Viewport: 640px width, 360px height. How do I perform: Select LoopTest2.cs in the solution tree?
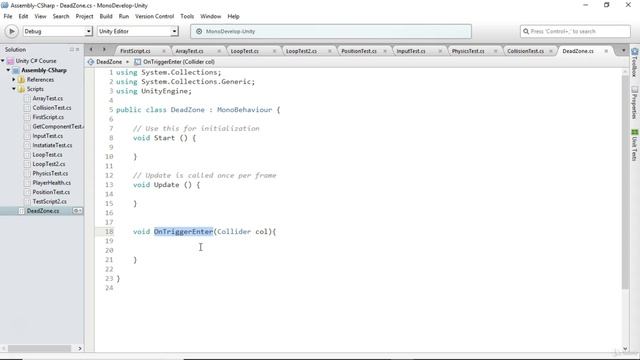click(49, 164)
